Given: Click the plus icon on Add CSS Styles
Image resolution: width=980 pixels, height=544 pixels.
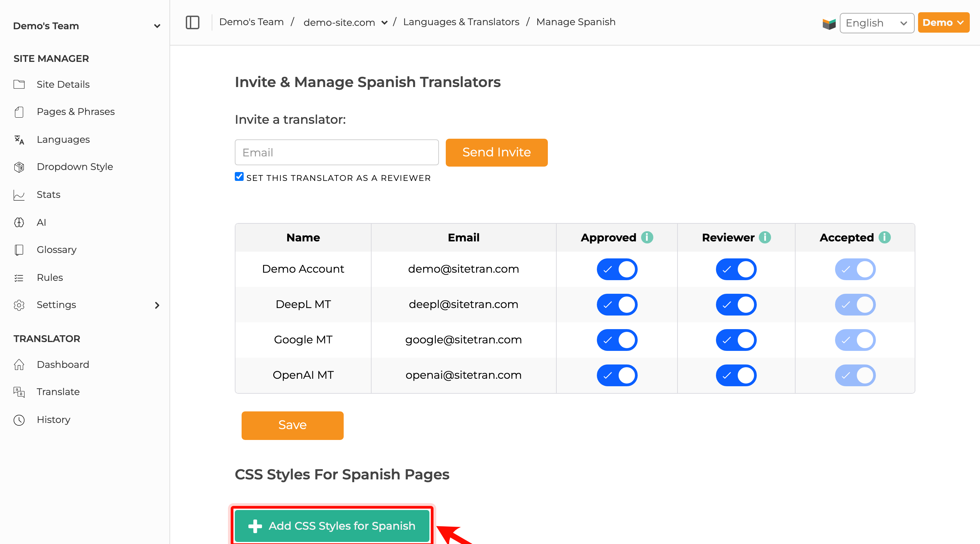Looking at the screenshot, I should 255,526.
